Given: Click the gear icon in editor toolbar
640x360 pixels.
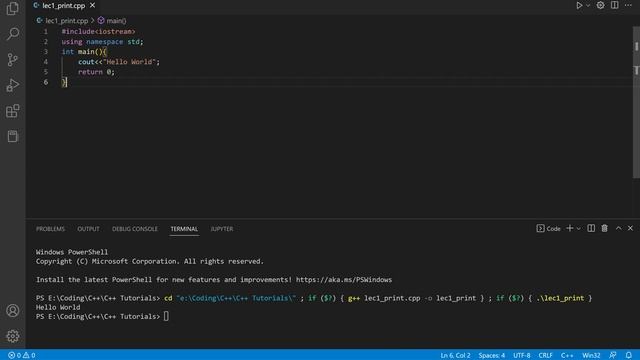Looking at the screenshot, I should click(x=600, y=5).
